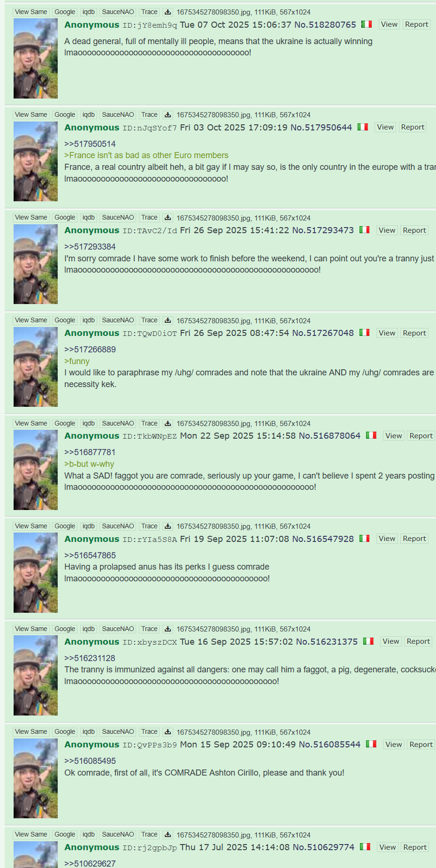Click View button on post No.510629774
Screen dimensions: 436x868
pos(388,847)
